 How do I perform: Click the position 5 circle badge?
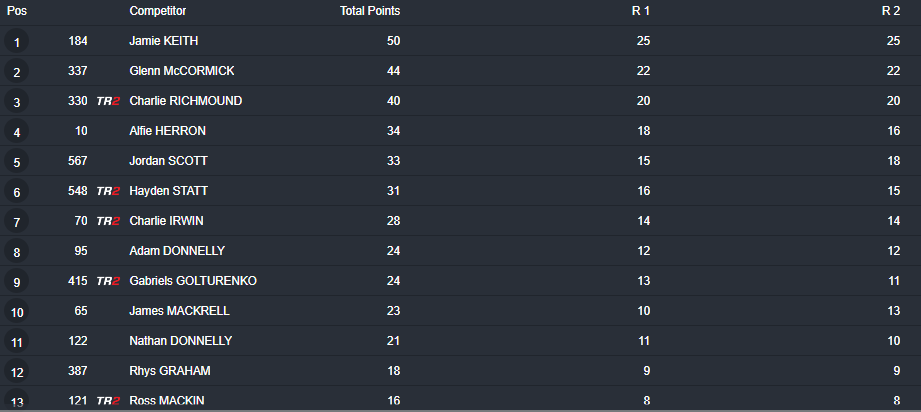coord(16,161)
